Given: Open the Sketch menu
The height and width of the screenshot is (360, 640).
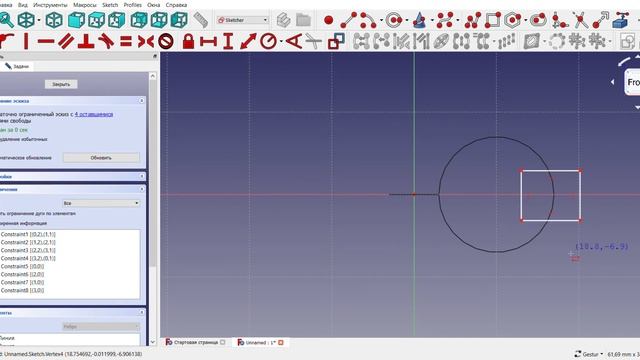Looking at the screenshot, I should [x=110, y=5].
